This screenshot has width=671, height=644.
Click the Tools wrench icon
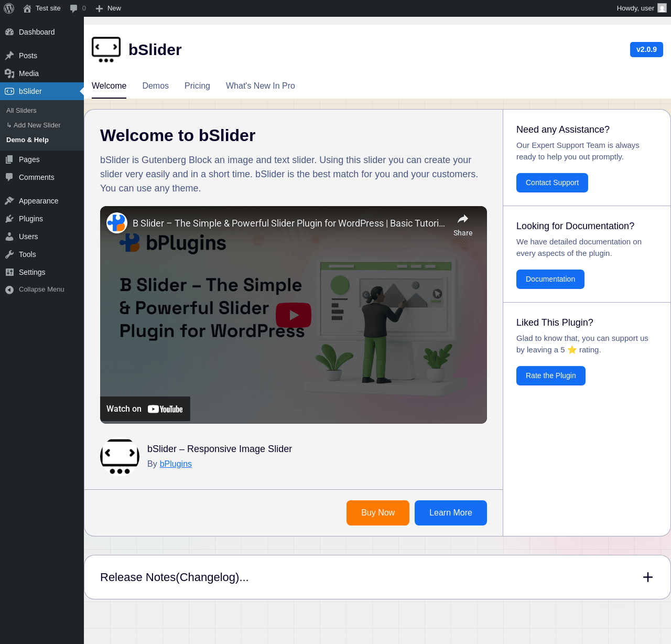tap(9, 254)
